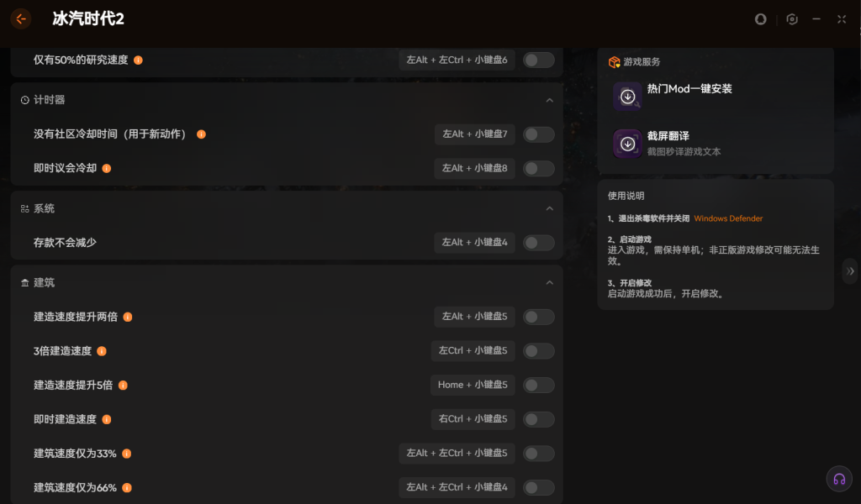Screen dimensions: 861x504
Task: Toggle on 即时建造速度 cheat
Action: click(x=538, y=419)
